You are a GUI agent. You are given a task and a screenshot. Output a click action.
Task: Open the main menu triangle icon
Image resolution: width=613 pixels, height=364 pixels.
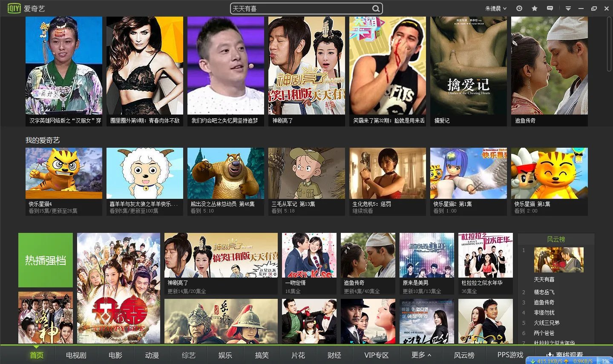coord(568,9)
